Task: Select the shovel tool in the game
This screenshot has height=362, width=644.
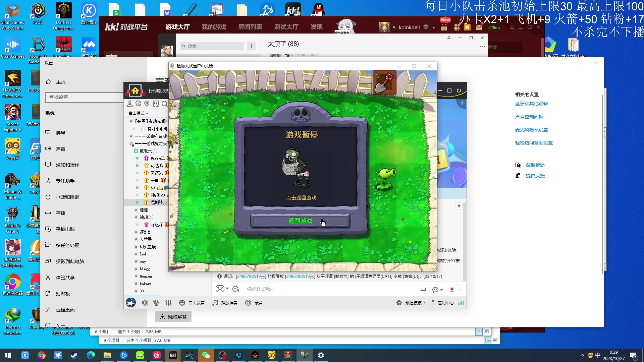Action: click(385, 83)
